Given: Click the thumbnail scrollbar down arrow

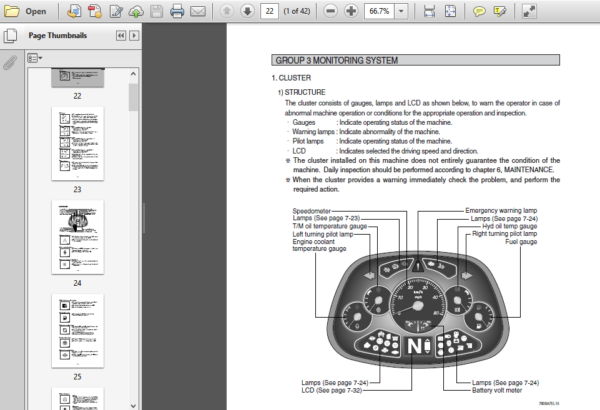Looking at the screenshot, I should click(133, 405).
